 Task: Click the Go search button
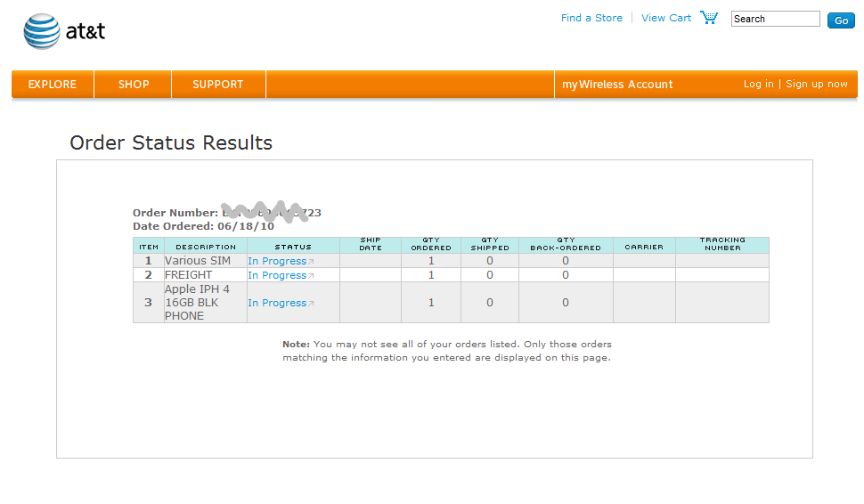tap(841, 20)
